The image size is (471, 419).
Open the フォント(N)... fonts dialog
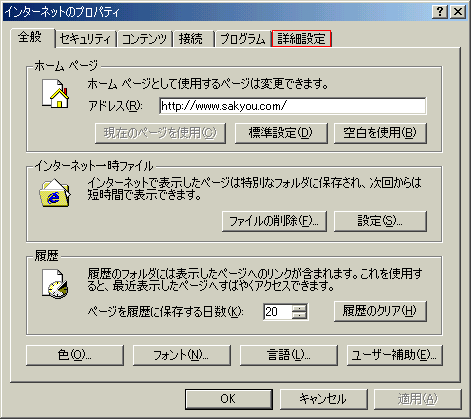pos(182,355)
